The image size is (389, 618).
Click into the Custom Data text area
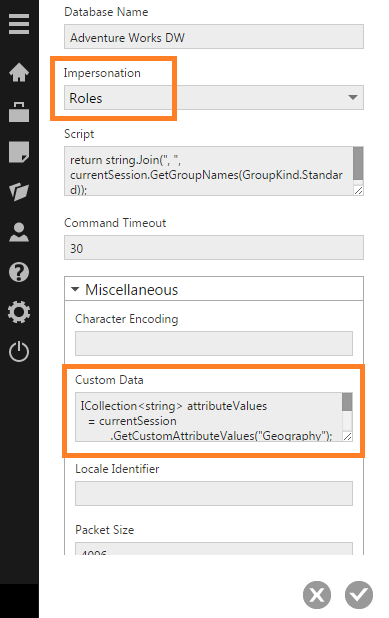click(208, 417)
